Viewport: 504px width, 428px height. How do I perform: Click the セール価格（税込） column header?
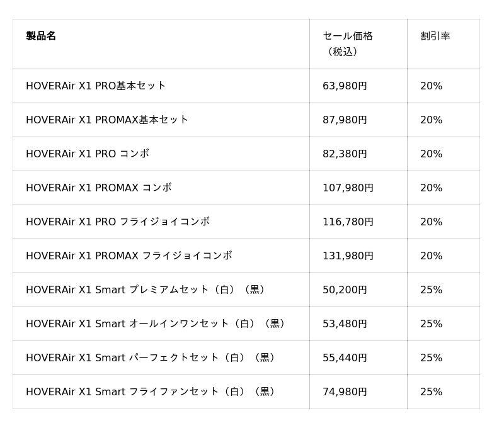348,43
